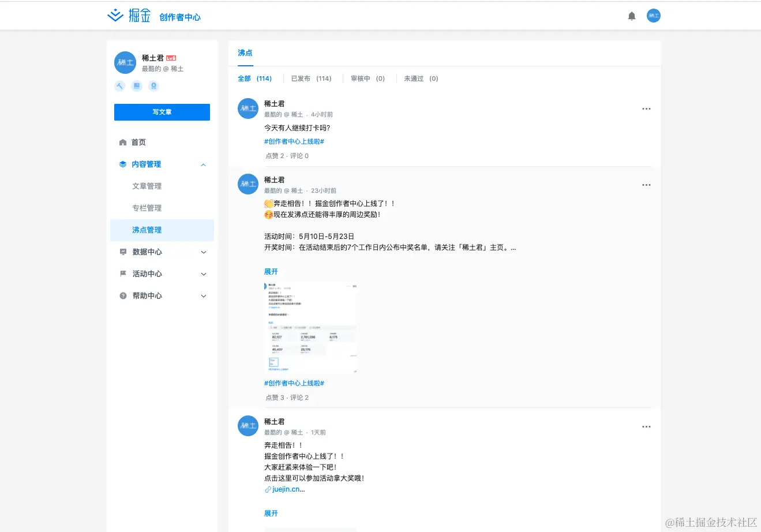
Task: Open the top-right user avatar menu
Action: [653, 16]
